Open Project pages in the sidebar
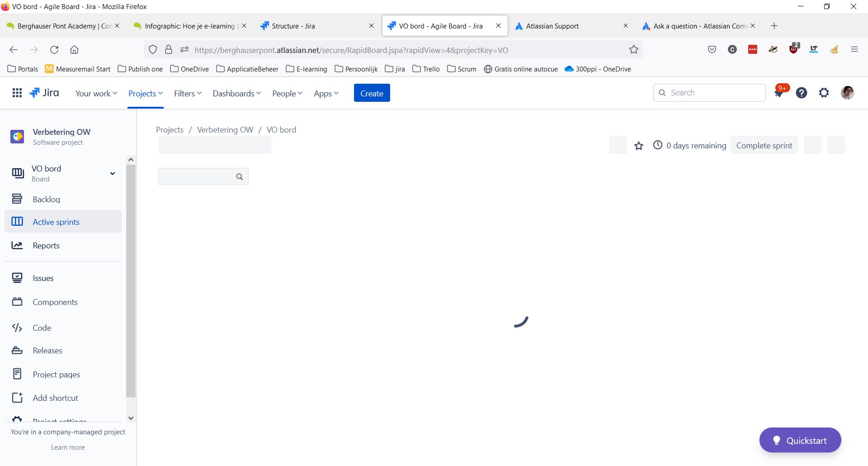The height and width of the screenshot is (466, 868). coord(63,374)
